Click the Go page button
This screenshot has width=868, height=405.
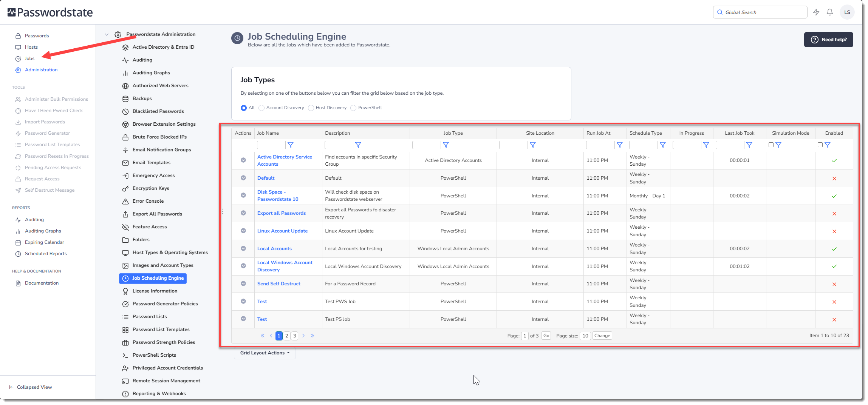[x=546, y=336]
